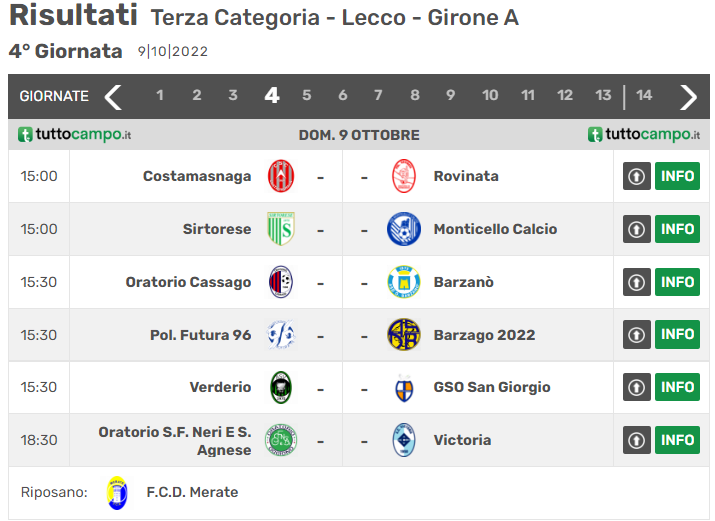
Task: Click the Barzago 2022 team logo
Action: (404, 335)
